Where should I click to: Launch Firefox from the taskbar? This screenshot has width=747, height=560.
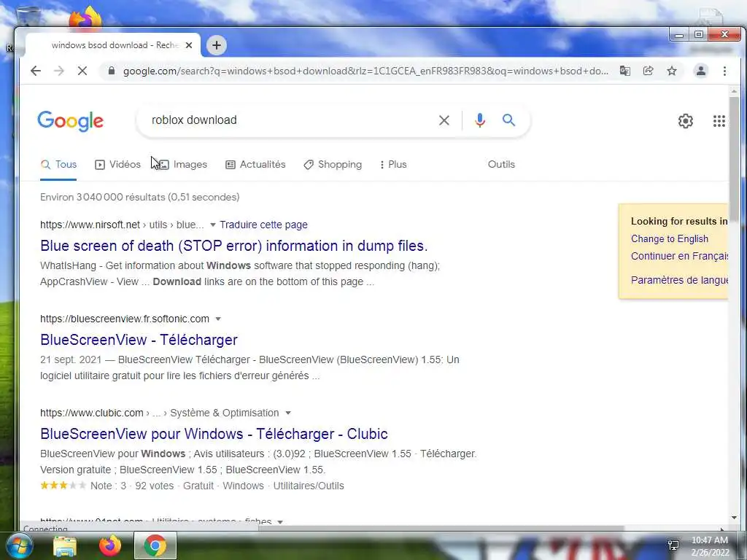point(110,545)
